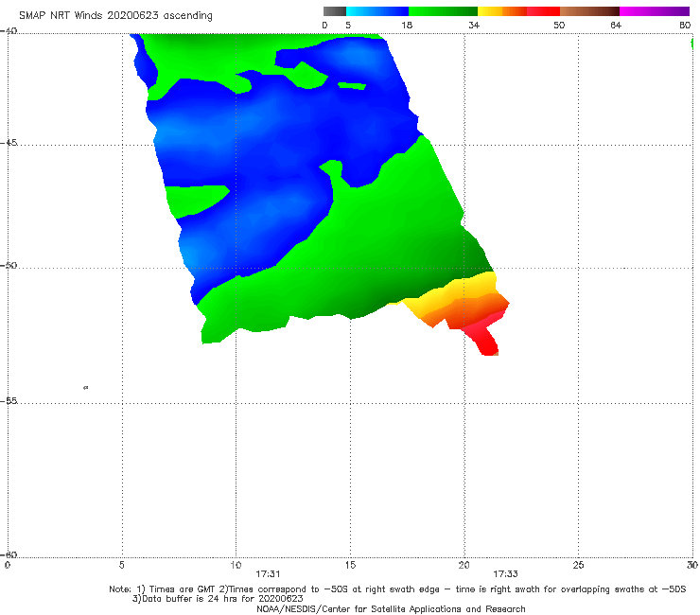Click the color bar label '50'
Screen dimensions: 700x615
click(x=559, y=25)
